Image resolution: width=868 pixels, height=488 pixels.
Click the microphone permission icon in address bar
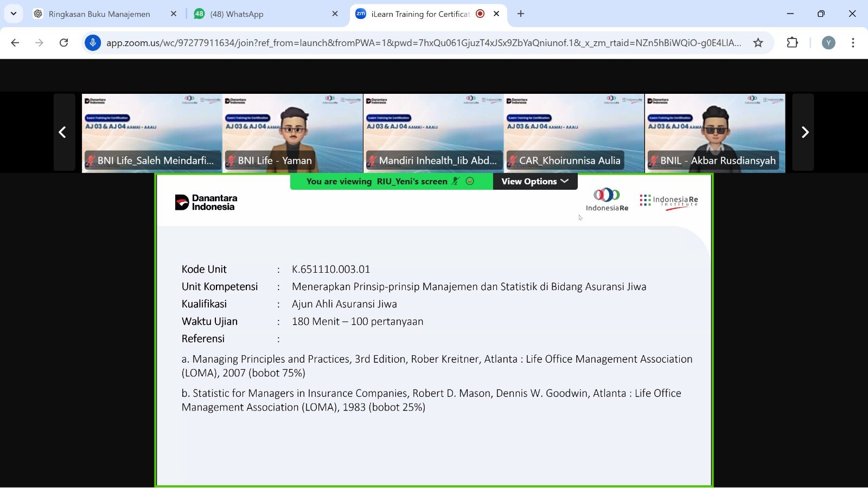coord(93,43)
